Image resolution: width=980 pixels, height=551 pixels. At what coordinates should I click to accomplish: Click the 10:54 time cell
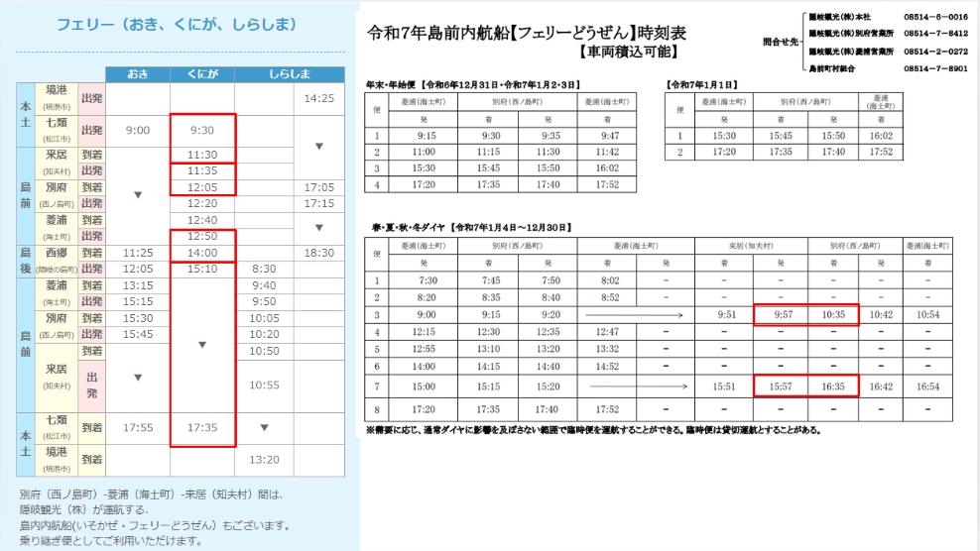928,315
